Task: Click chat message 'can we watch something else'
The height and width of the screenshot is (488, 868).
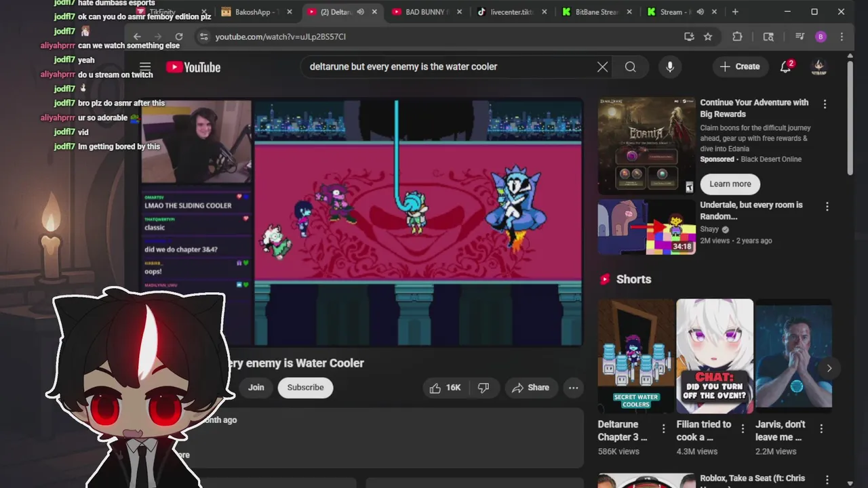Action: [x=129, y=45]
